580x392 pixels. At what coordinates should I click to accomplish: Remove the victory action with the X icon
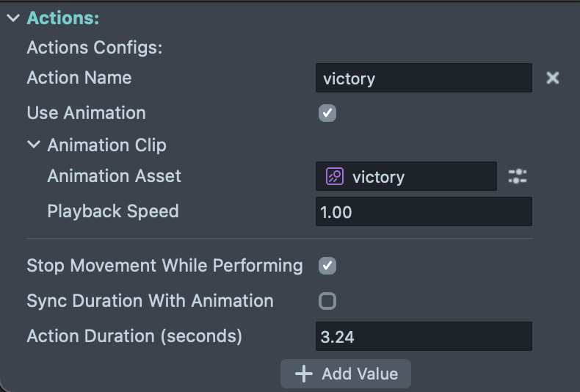553,78
